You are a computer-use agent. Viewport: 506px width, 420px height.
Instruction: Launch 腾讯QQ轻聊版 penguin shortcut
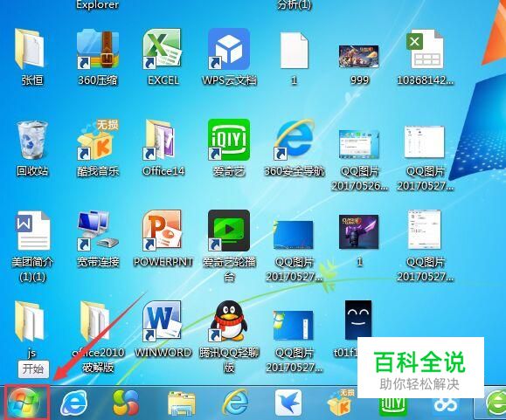229,320
